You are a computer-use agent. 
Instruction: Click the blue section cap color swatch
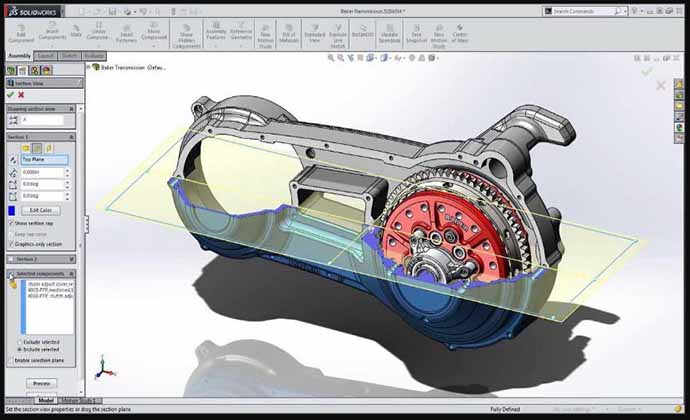12,210
